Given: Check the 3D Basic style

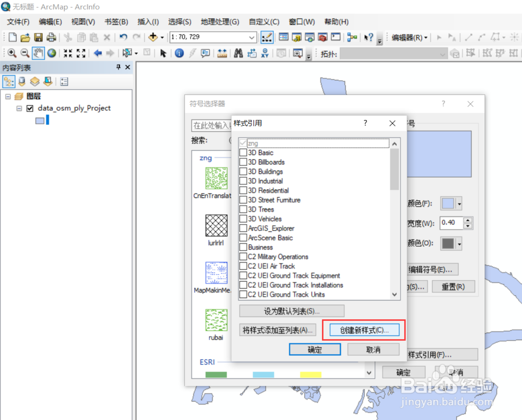Looking at the screenshot, I should pos(243,153).
